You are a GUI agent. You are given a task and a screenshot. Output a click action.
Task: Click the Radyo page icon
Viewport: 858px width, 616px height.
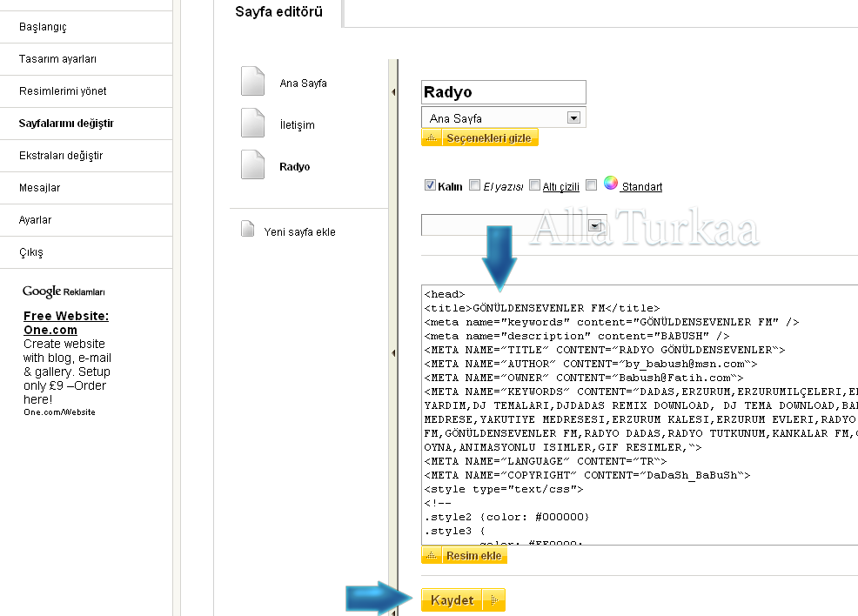252,165
